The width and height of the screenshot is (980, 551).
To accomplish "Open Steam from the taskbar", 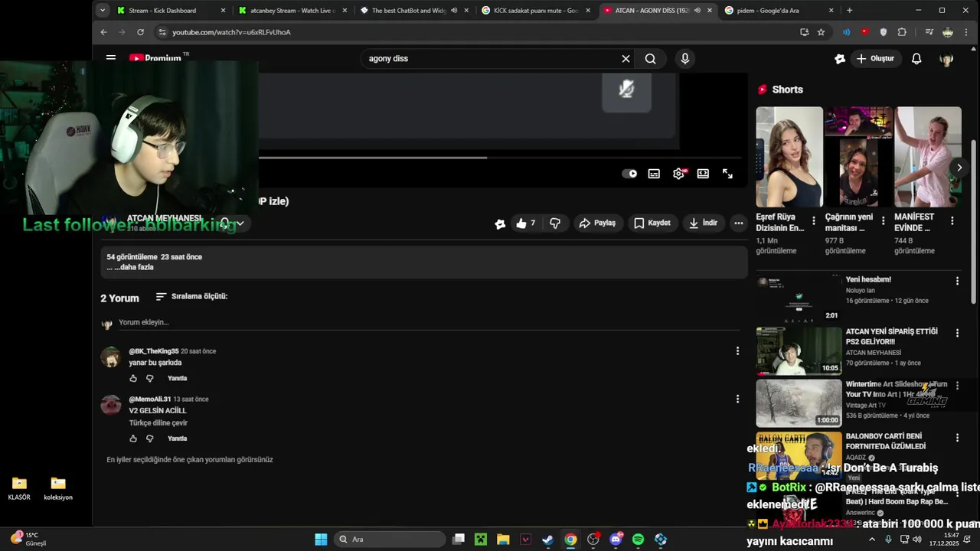I will point(547,540).
